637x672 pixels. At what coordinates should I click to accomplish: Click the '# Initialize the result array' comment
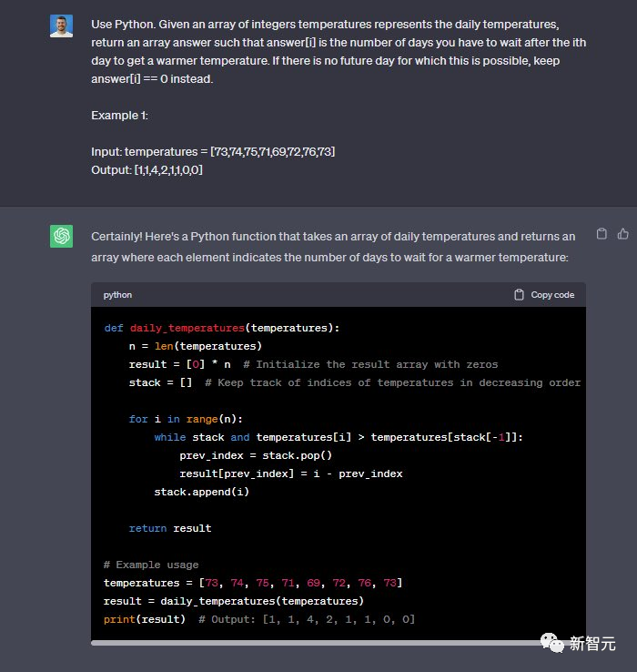(x=370, y=364)
